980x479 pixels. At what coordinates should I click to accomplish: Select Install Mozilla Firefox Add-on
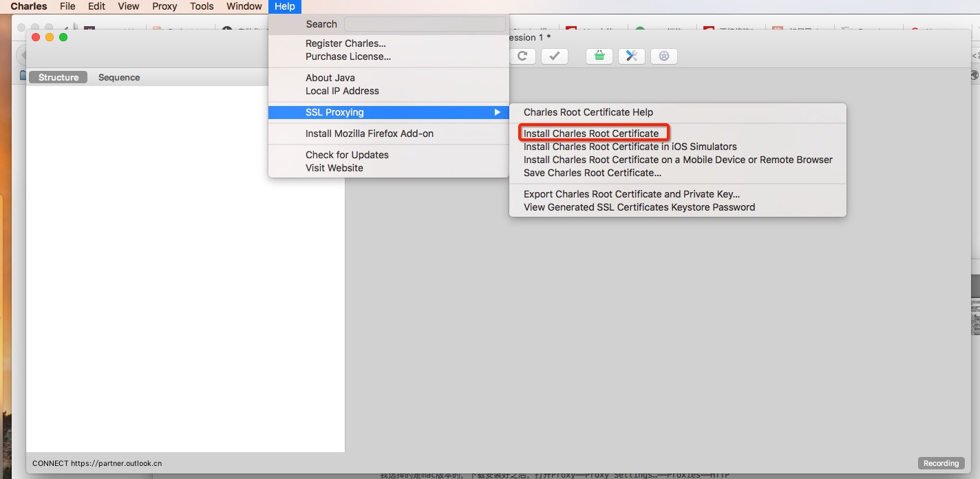click(389, 134)
